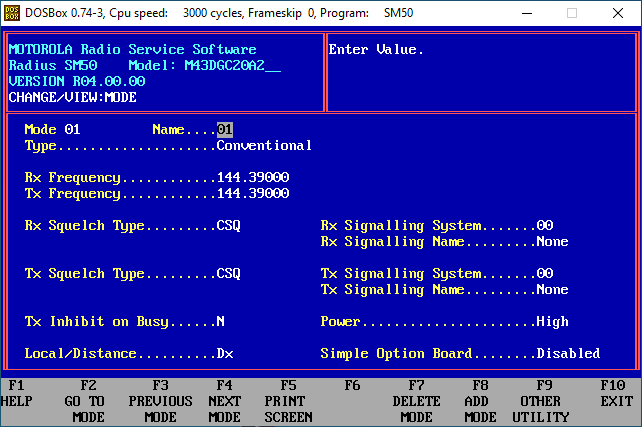Click the Model M43DGC20A2 text

tap(204, 66)
